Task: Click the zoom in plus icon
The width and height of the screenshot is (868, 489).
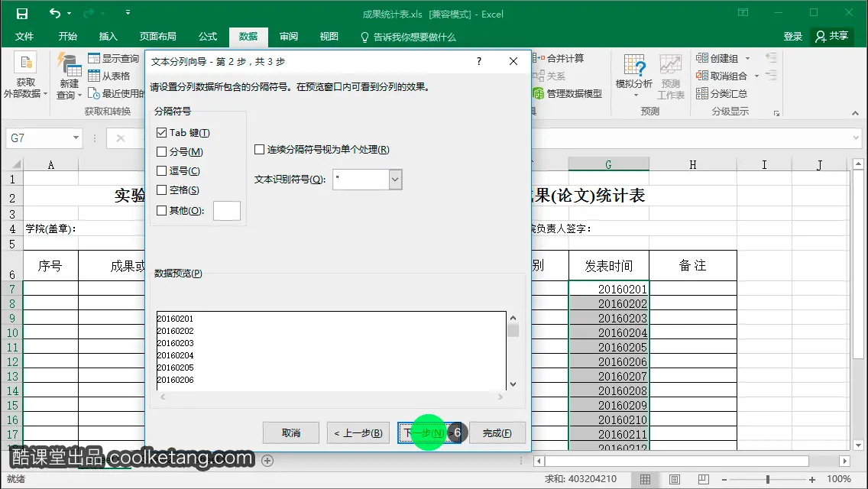Action: 812,480
